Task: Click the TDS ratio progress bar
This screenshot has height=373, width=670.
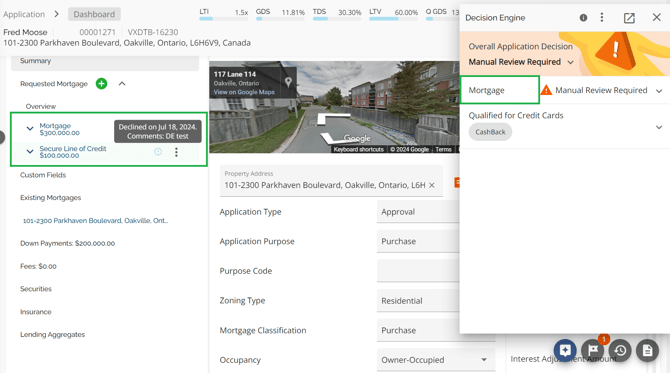Action: tap(337, 19)
